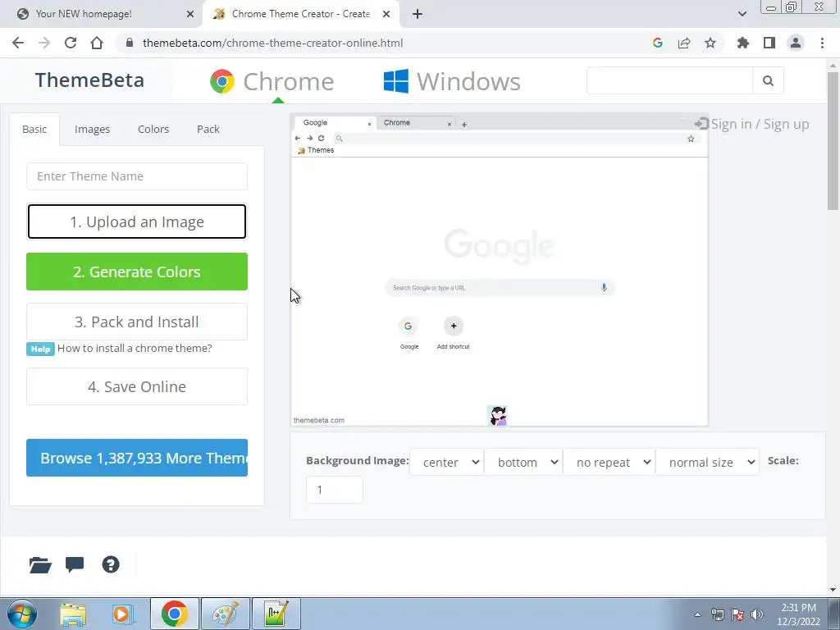The image size is (840, 630).
Task: Click the blue Help badge
Action: coord(40,349)
